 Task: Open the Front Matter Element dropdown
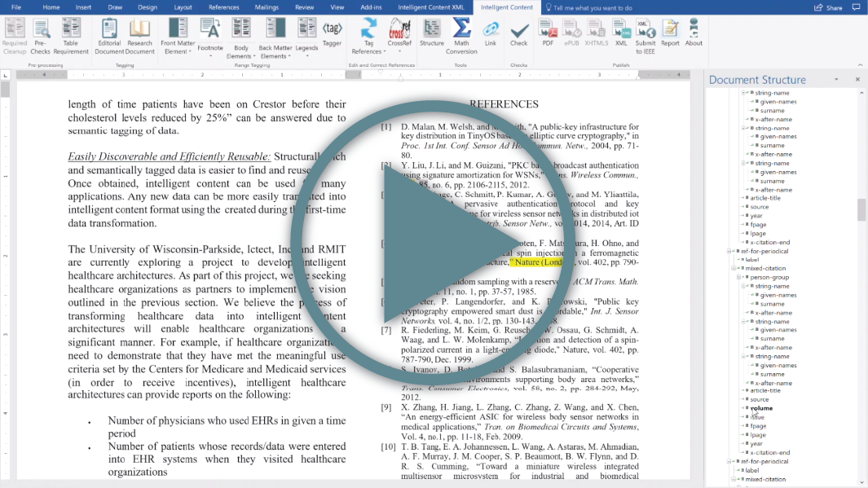178,37
